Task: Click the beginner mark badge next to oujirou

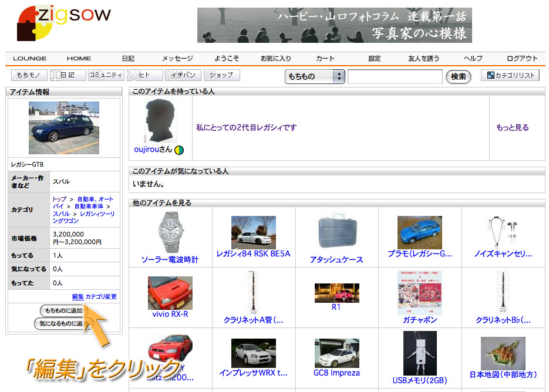Action: tap(179, 150)
